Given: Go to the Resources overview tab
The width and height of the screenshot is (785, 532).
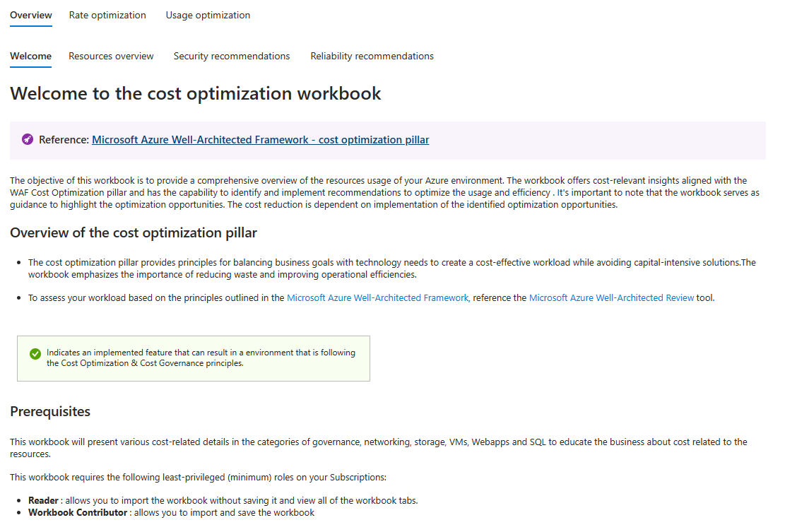Looking at the screenshot, I should point(111,56).
